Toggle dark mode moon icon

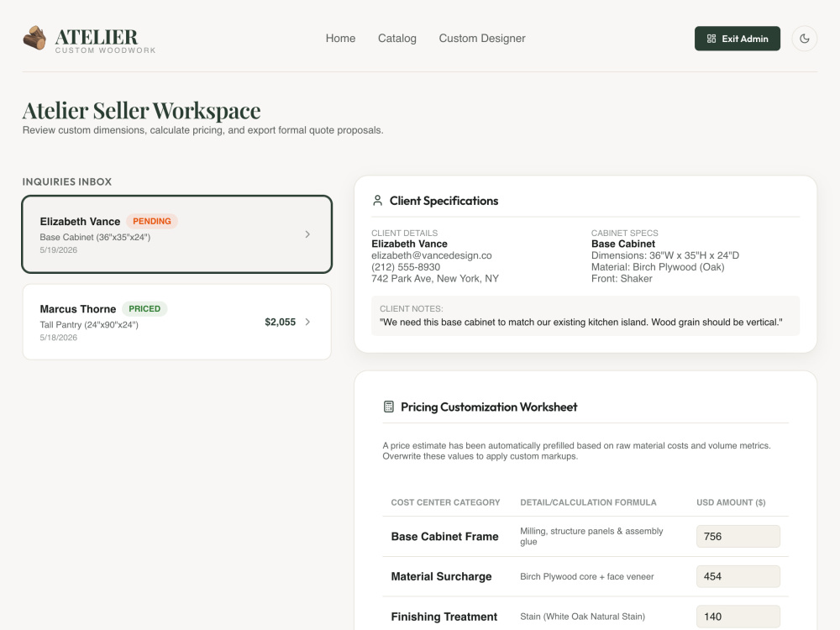point(804,39)
